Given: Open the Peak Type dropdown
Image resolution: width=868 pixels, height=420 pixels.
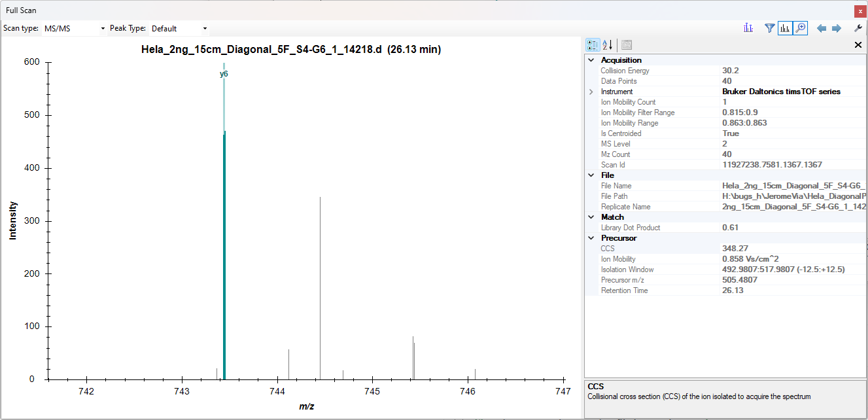Looking at the screenshot, I should point(179,28).
